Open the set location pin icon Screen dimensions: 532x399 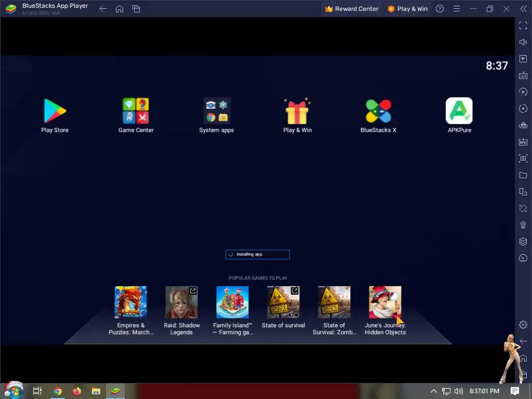point(523,225)
